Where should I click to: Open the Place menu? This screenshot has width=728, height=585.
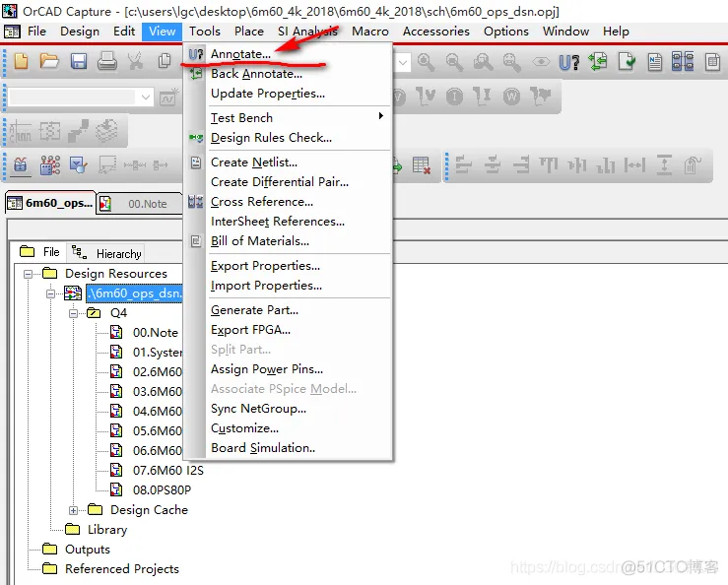[249, 32]
